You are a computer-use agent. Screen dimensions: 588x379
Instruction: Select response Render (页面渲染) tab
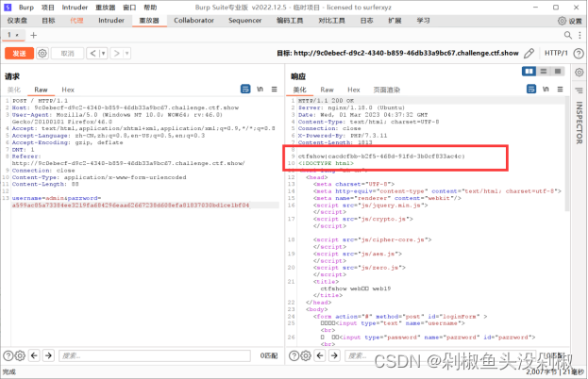pyautogui.click(x=387, y=90)
